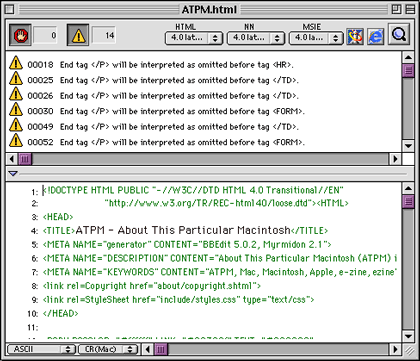Click the StyleSheet link tag on line 9
The image size is (420, 361).
click(x=179, y=300)
